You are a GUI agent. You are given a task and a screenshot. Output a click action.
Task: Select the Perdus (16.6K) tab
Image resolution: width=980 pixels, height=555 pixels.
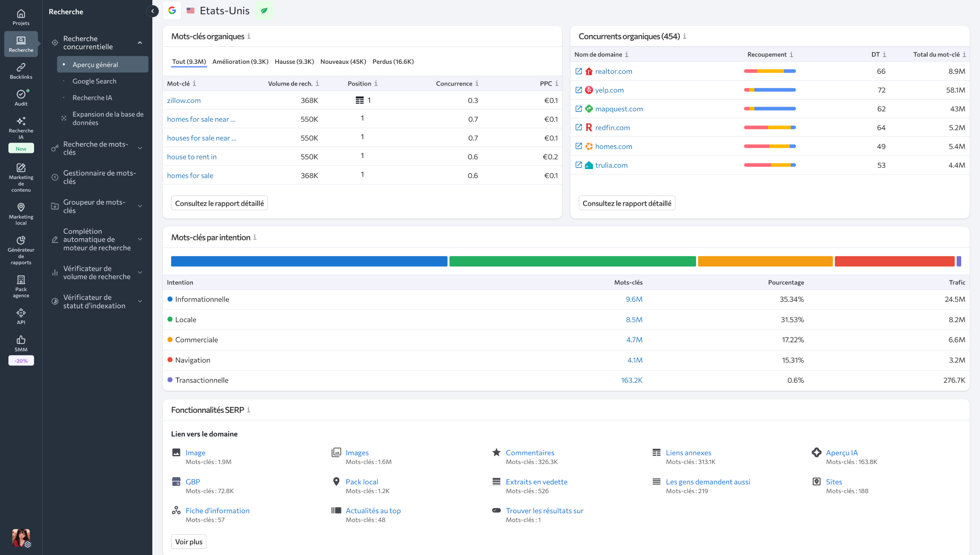pyautogui.click(x=393, y=62)
